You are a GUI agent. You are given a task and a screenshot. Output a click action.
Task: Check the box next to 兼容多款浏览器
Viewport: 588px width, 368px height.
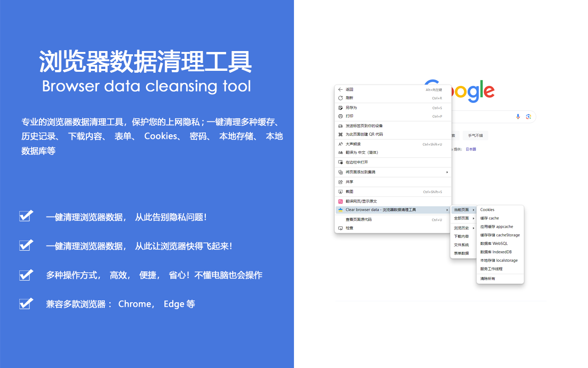tap(26, 304)
